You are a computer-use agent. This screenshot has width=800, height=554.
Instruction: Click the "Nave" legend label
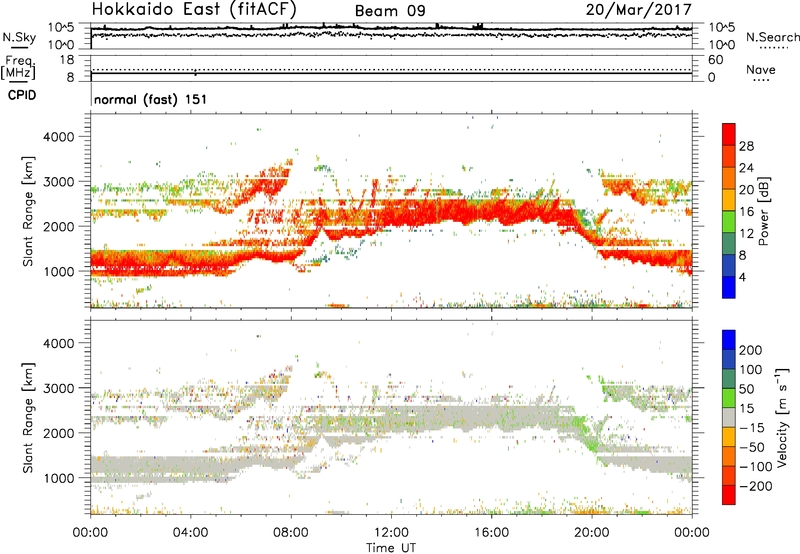coord(760,69)
